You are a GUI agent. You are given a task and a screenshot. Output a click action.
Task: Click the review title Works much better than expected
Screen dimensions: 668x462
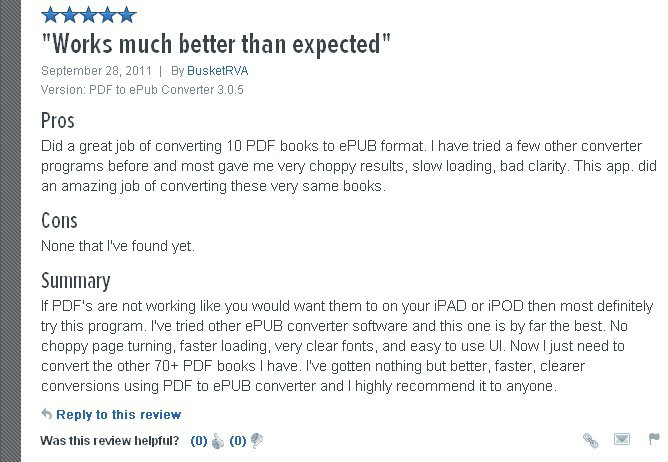(x=216, y=44)
